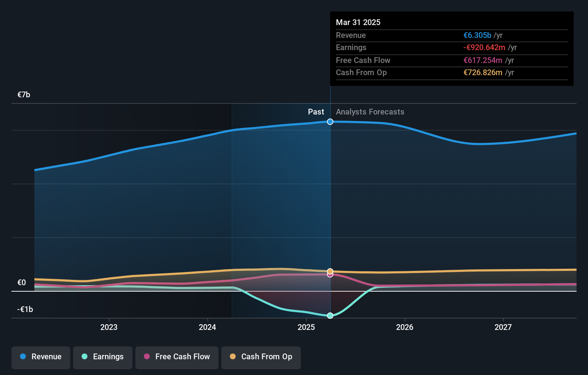Click the yellow Cash From Op legend dot
Image resolution: width=588 pixels, height=375 pixels.
point(233,357)
